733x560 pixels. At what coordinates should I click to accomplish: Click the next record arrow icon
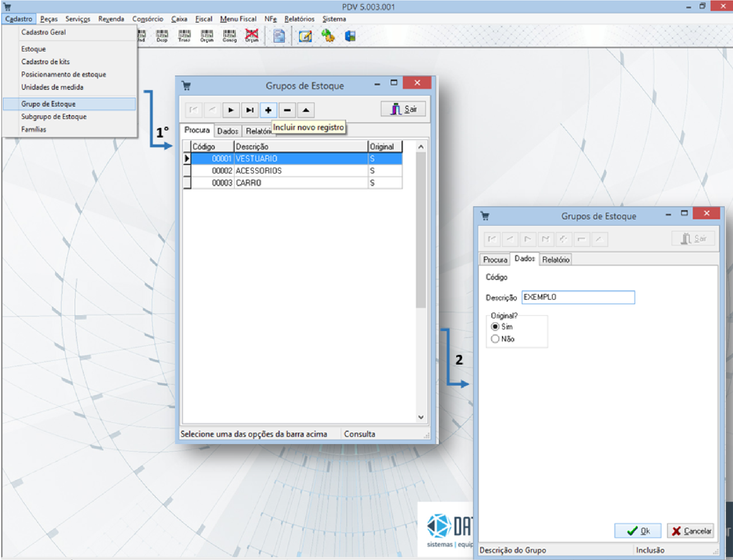231,110
